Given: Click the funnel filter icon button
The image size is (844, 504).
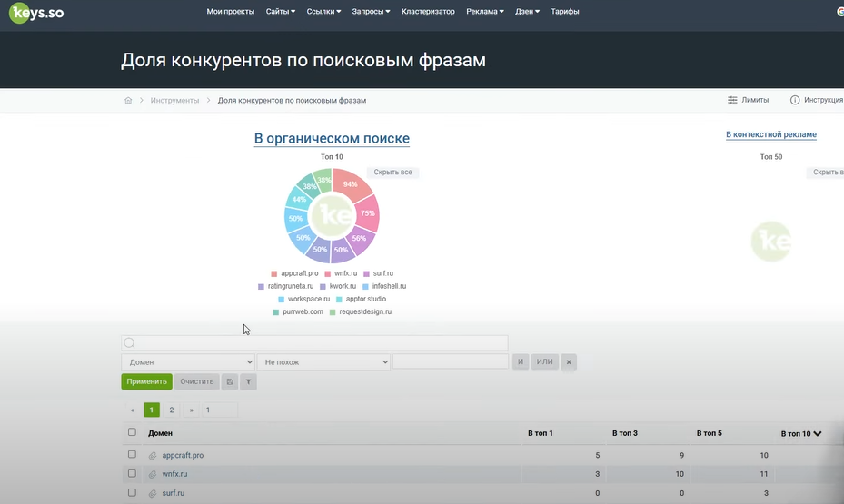Looking at the screenshot, I should pos(248,382).
